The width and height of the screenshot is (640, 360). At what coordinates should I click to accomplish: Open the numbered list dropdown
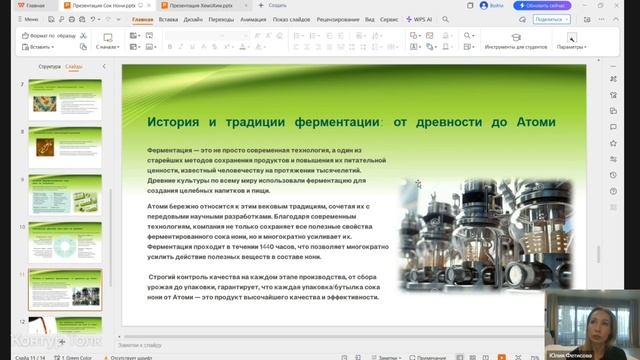tap(314, 36)
